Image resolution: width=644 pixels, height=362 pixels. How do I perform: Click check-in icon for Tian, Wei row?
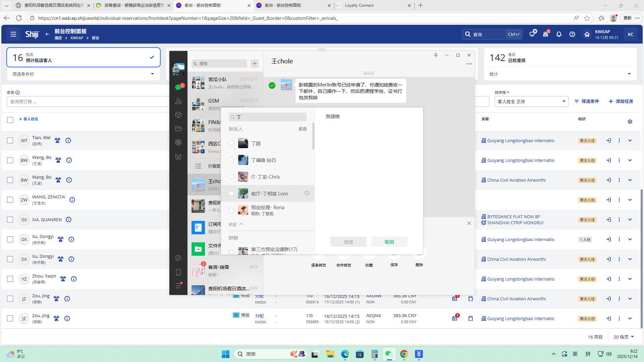[608, 141]
